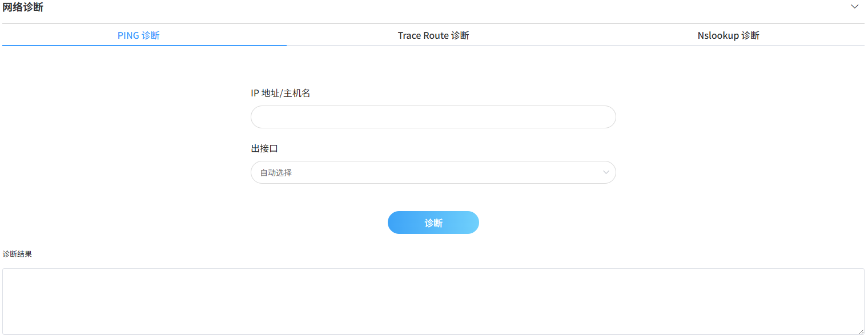Click the 诊断结果 label

[17, 253]
